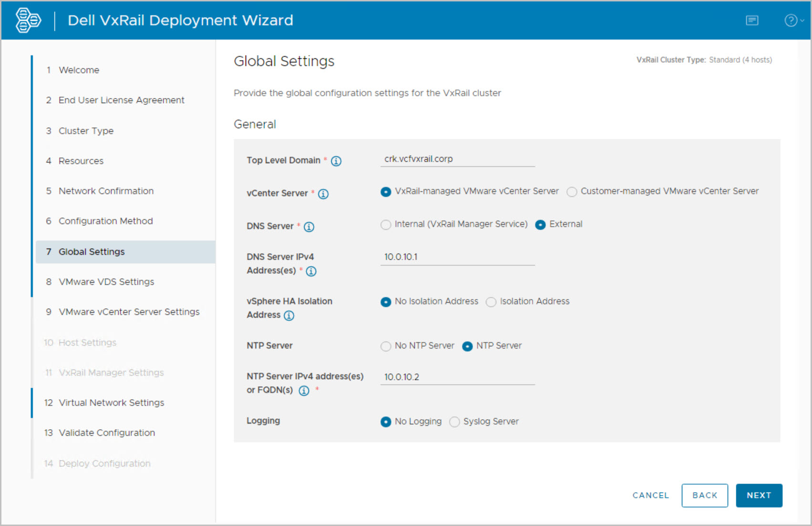Image resolution: width=812 pixels, height=526 pixels.
Task: Select the Isolation Address radio button
Action: (491, 302)
